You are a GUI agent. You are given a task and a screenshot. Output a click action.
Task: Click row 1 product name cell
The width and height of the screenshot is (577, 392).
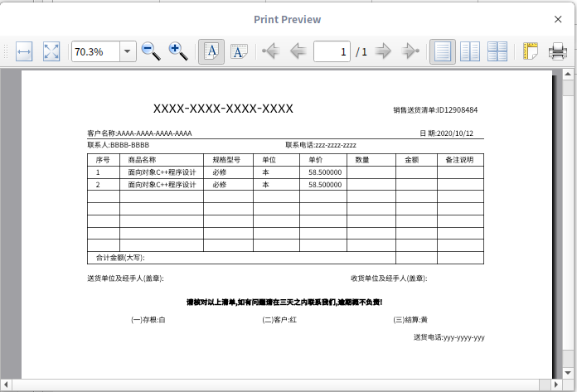[162, 172]
